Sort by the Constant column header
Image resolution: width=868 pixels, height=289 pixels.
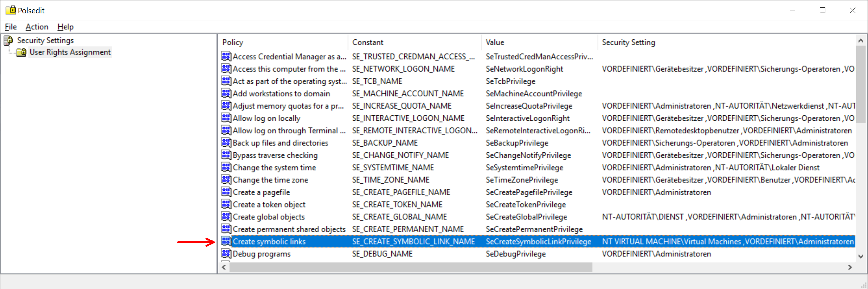[415, 42]
